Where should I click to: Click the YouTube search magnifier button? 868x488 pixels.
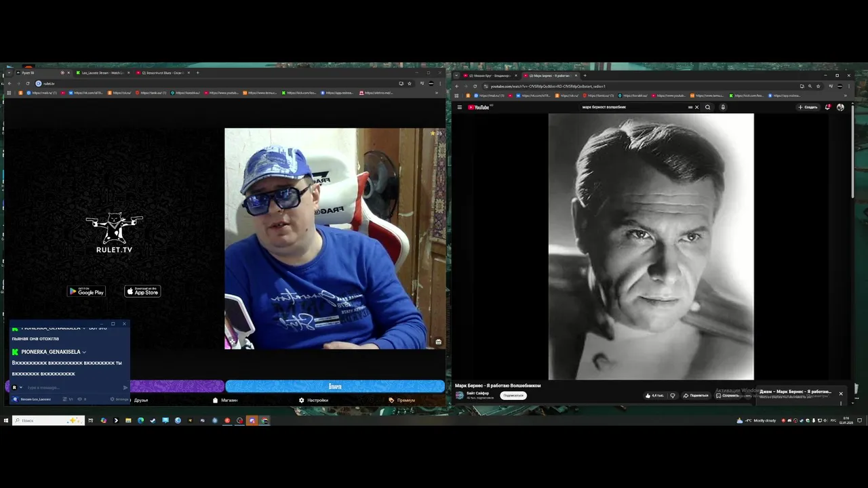(x=708, y=107)
